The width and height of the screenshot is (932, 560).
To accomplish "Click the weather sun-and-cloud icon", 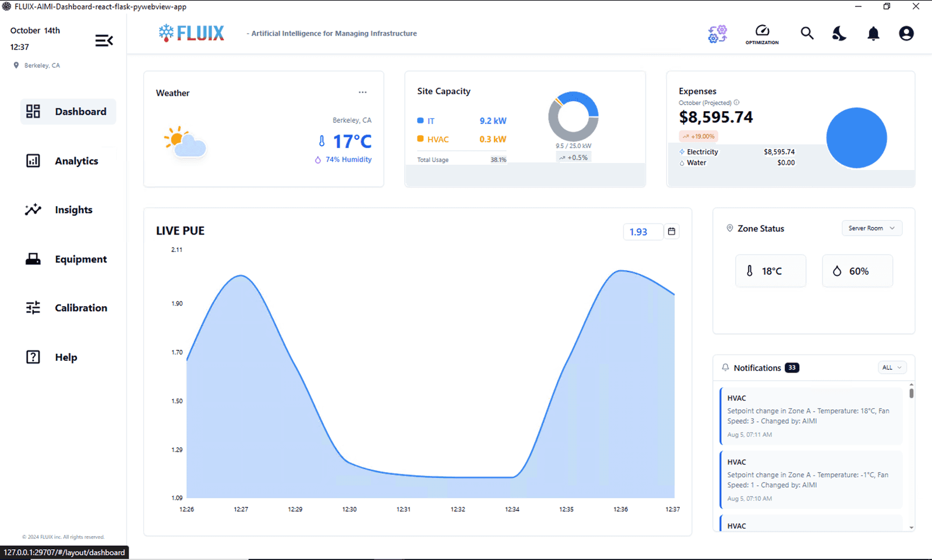I will coord(185,141).
